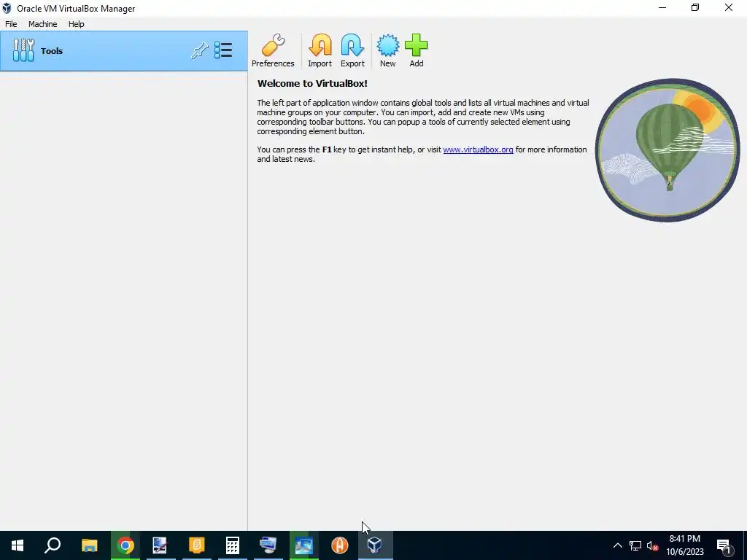Open the Preferences wrench tool
Viewport: 747px width, 560px height.
(273, 50)
